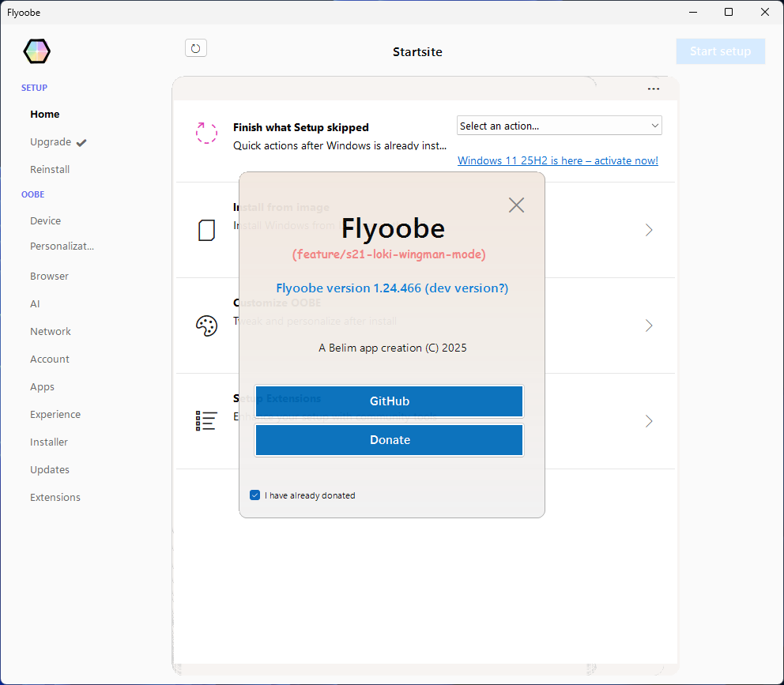The height and width of the screenshot is (685, 784).
Task: Click the Flyoobe hexagon logo
Action: coord(36,51)
